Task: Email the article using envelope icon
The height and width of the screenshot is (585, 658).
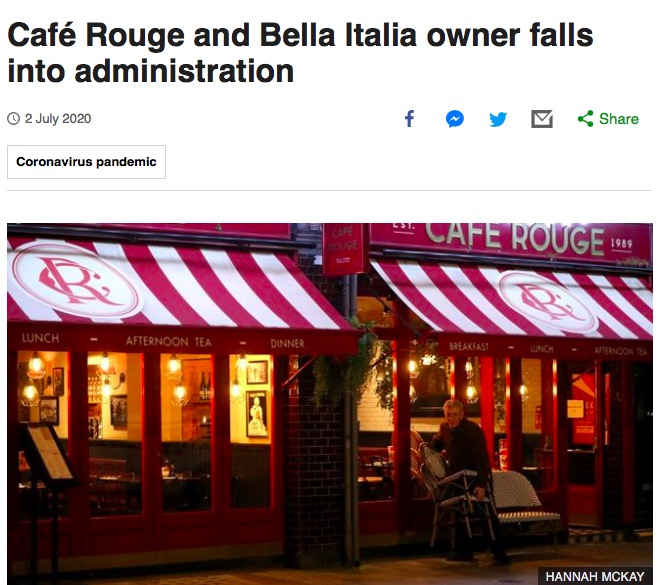Action: 542,119
